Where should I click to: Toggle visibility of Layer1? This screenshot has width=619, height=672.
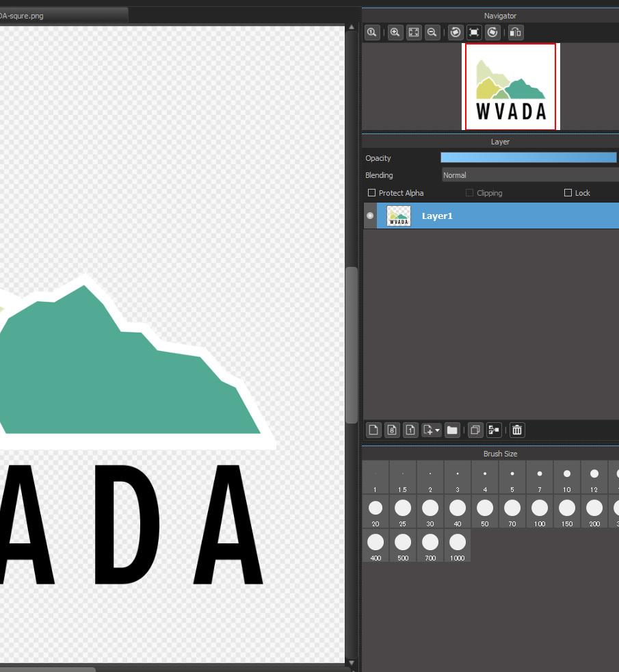[370, 216]
